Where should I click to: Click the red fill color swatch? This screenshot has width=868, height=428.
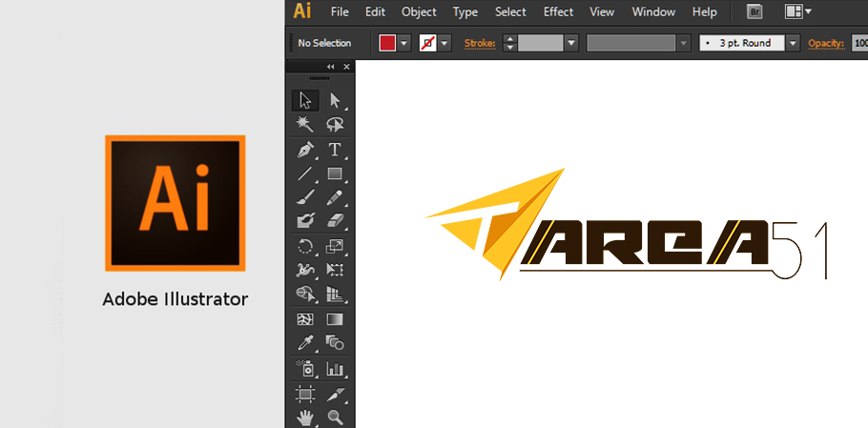point(387,43)
